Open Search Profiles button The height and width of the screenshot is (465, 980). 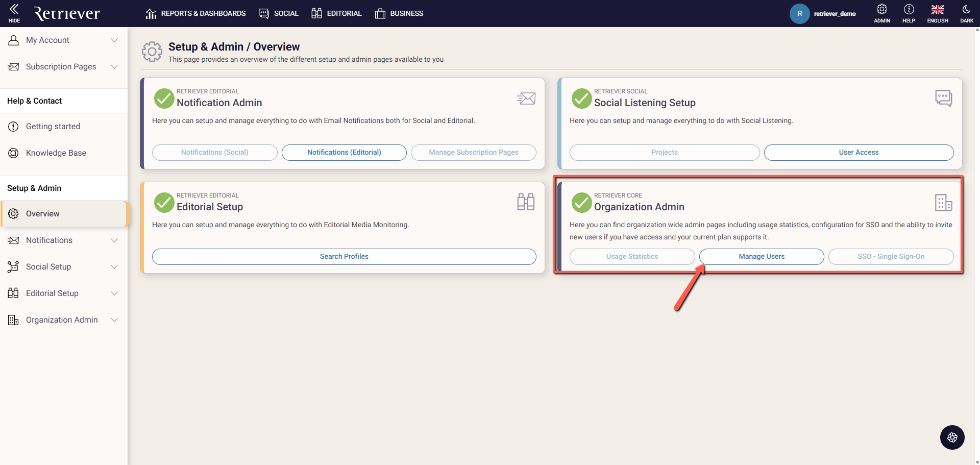[x=344, y=257]
